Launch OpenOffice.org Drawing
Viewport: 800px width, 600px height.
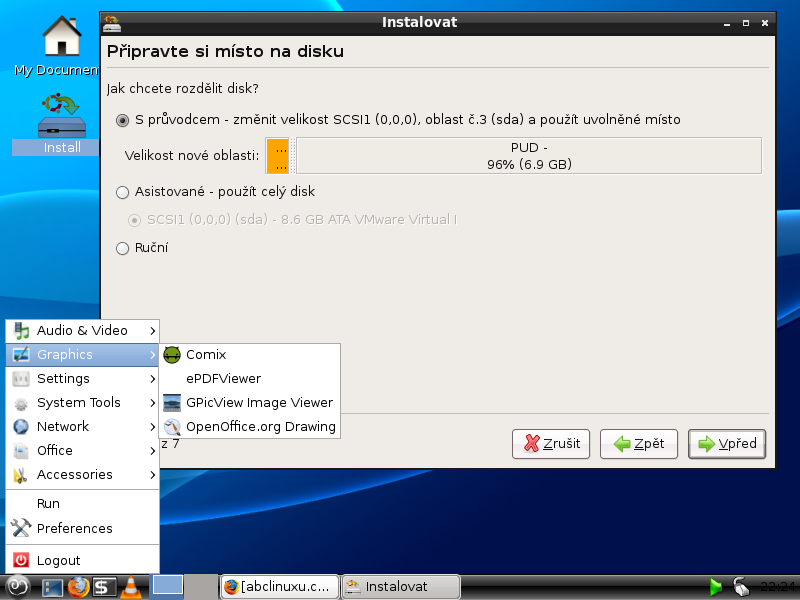click(x=250, y=427)
